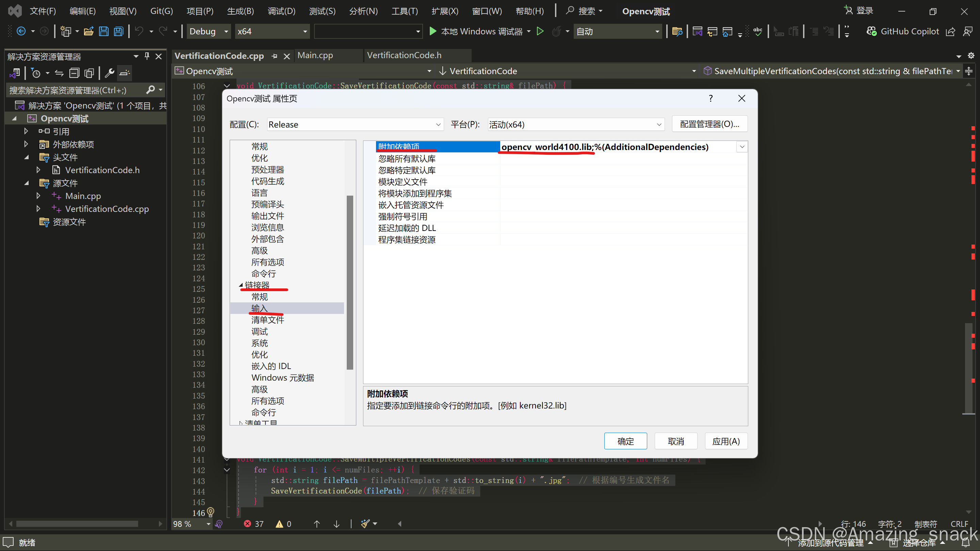Open the 调试(D) menu

click(281, 11)
